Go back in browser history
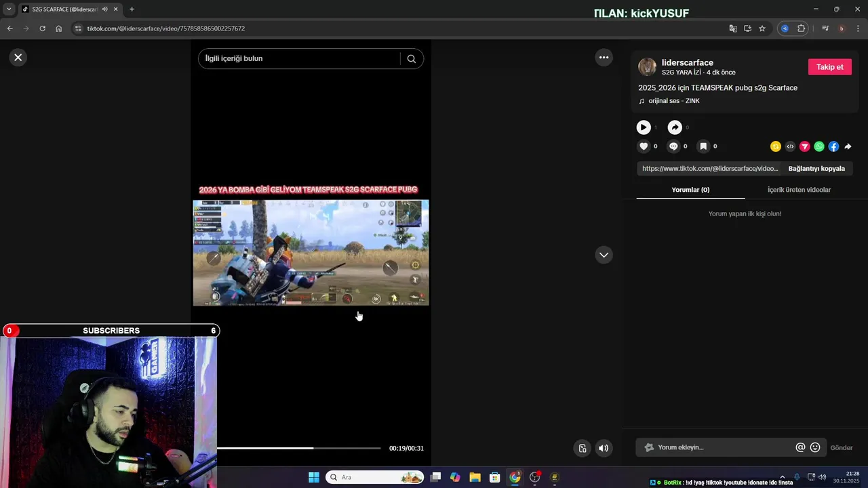Image resolution: width=868 pixels, height=488 pixels. click(9, 28)
